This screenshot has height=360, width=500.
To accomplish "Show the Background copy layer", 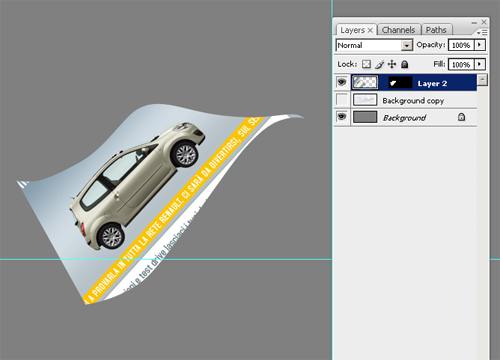I will click(342, 99).
